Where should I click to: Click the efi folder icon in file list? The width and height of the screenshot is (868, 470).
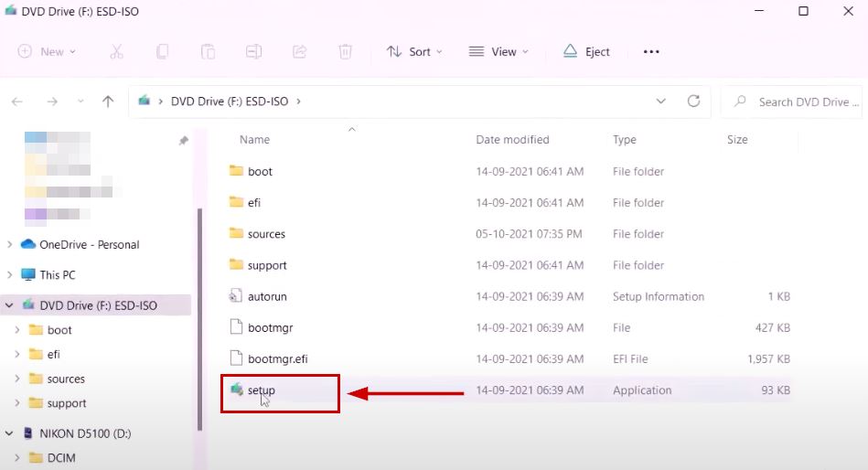pos(236,201)
